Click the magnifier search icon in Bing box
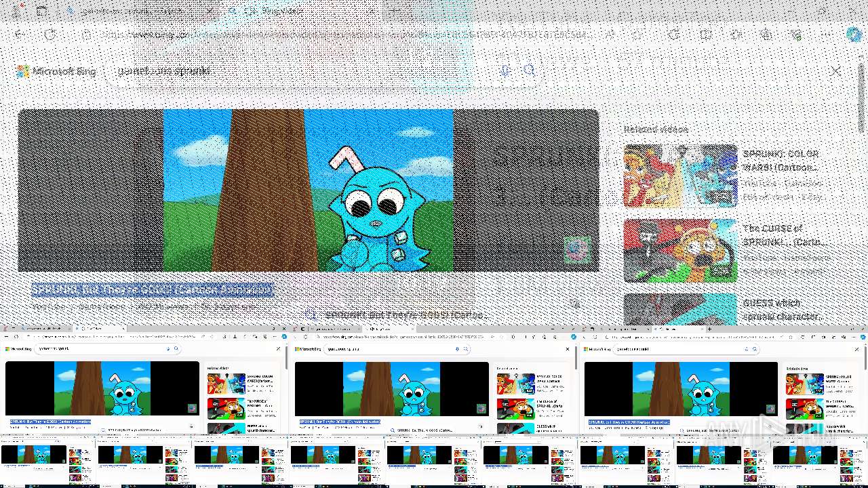Image resolution: width=868 pixels, height=488 pixels. 530,70
